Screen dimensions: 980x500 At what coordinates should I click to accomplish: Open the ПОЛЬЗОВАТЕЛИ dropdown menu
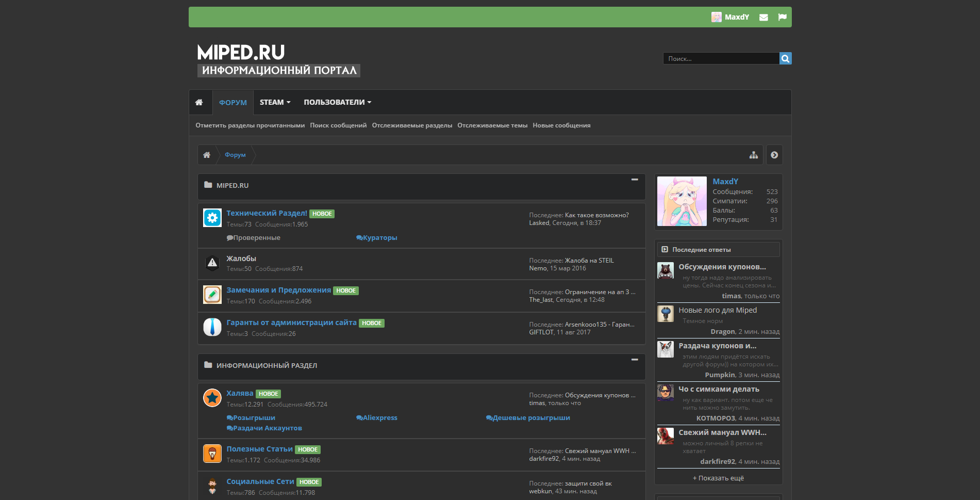(x=338, y=102)
